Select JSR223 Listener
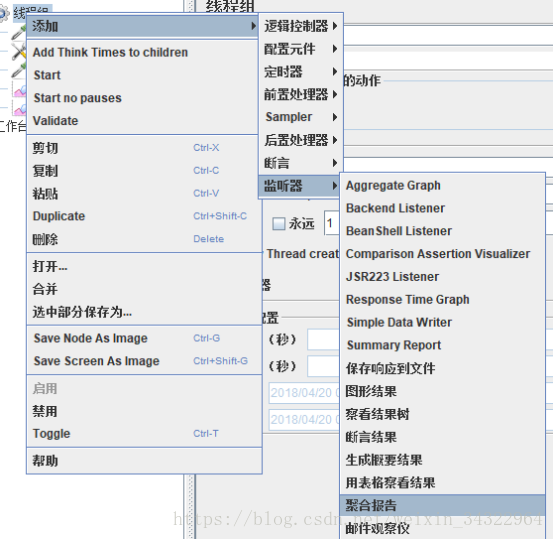The width and height of the screenshot is (554, 539). [x=443, y=277]
